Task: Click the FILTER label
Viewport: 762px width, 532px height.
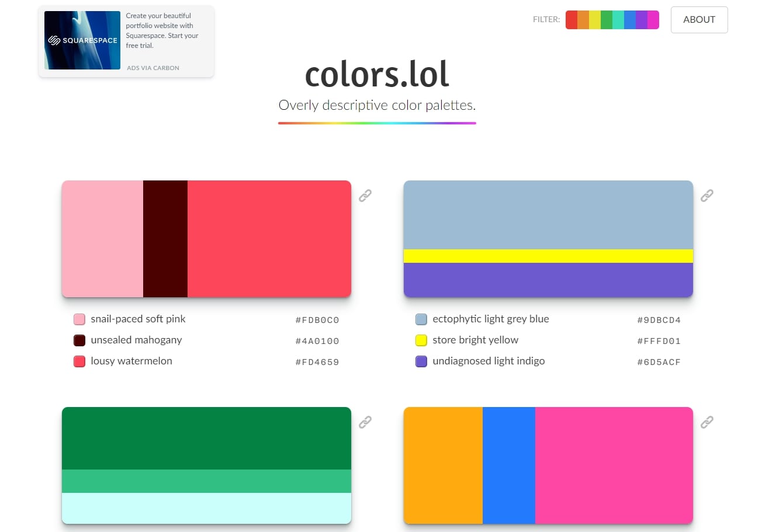Action: [546, 20]
